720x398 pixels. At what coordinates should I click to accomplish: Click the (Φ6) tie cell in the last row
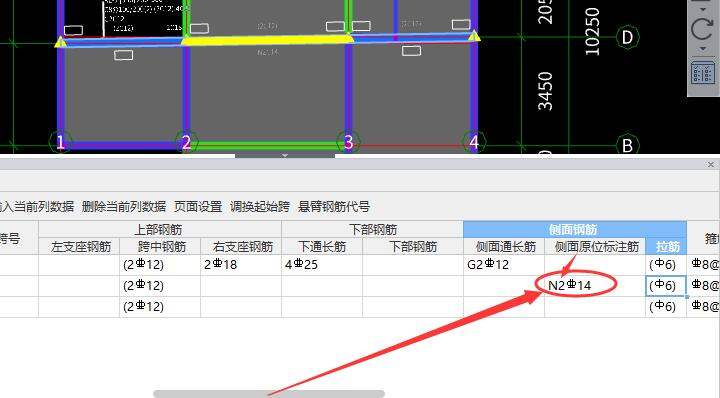(666, 307)
